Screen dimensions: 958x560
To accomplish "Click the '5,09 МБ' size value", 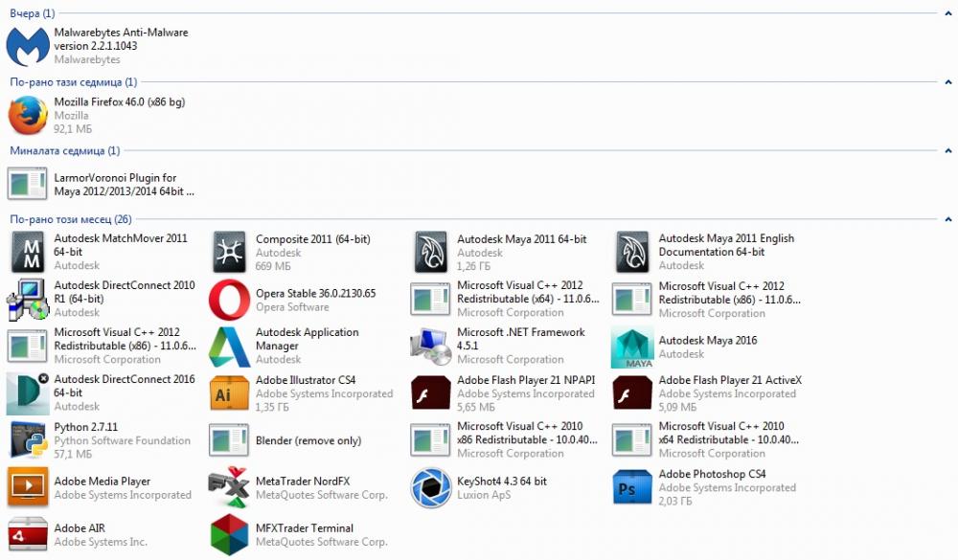I will click(x=677, y=407).
